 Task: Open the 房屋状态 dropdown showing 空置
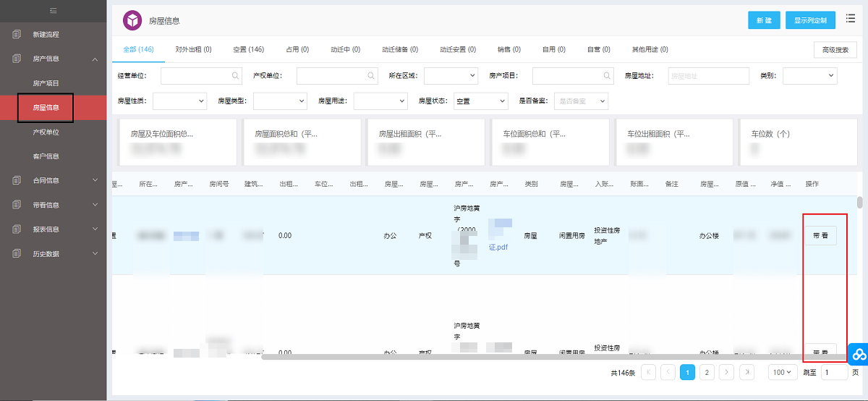[x=481, y=101]
